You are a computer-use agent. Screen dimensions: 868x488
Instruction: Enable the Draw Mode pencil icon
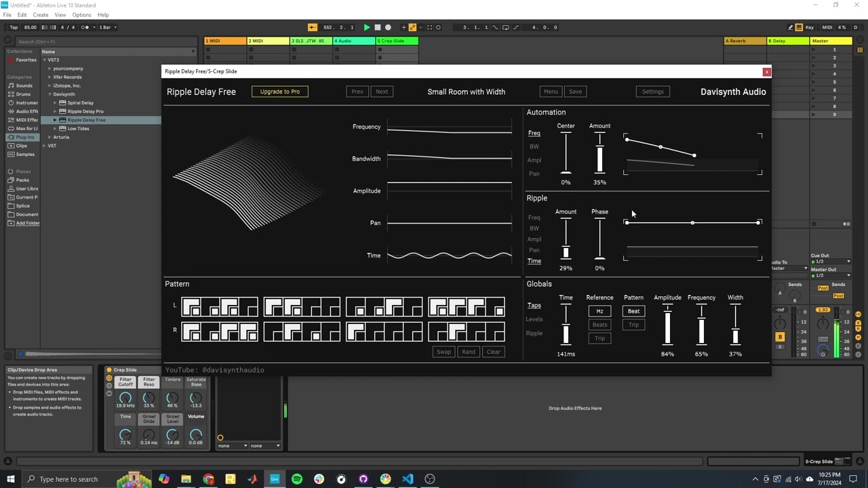(x=791, y=27)
